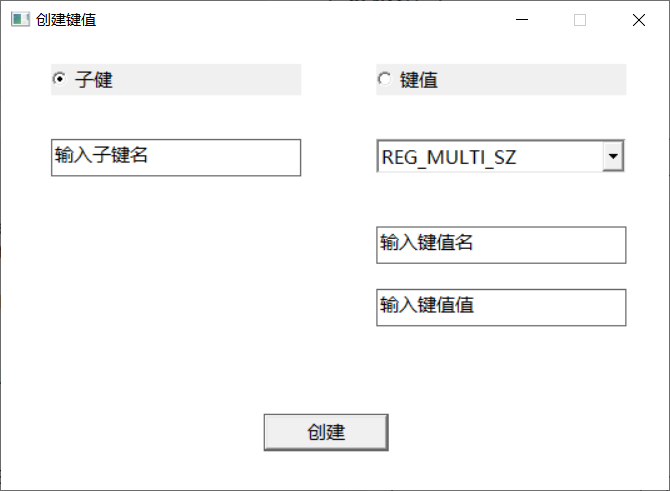Screen dimensions: 670x491
Task: Click the 键值 option label text
Action: [419, 80]
